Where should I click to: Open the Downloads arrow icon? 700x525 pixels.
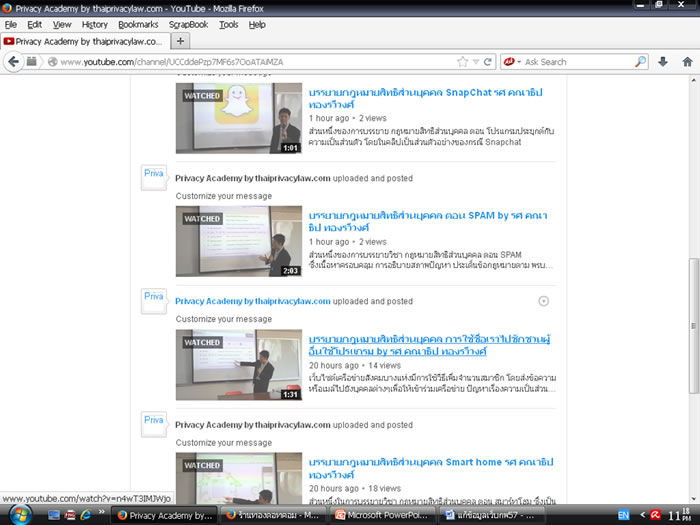point(663,62)
